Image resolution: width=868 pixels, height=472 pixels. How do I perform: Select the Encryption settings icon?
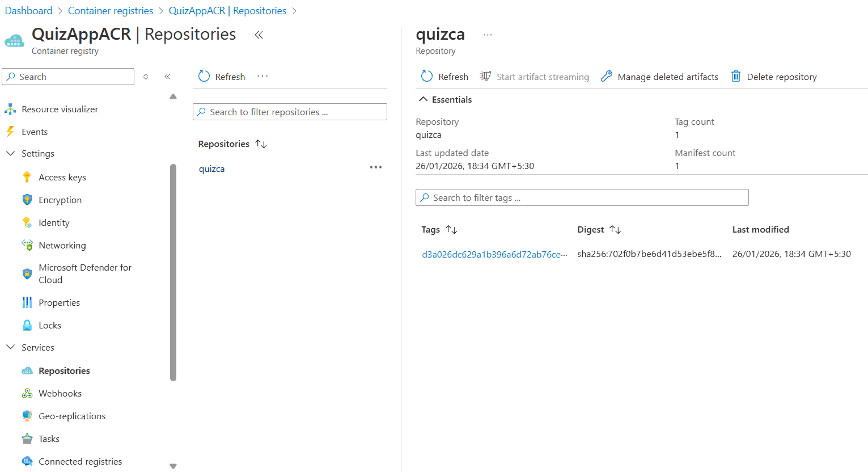[27, 200]
